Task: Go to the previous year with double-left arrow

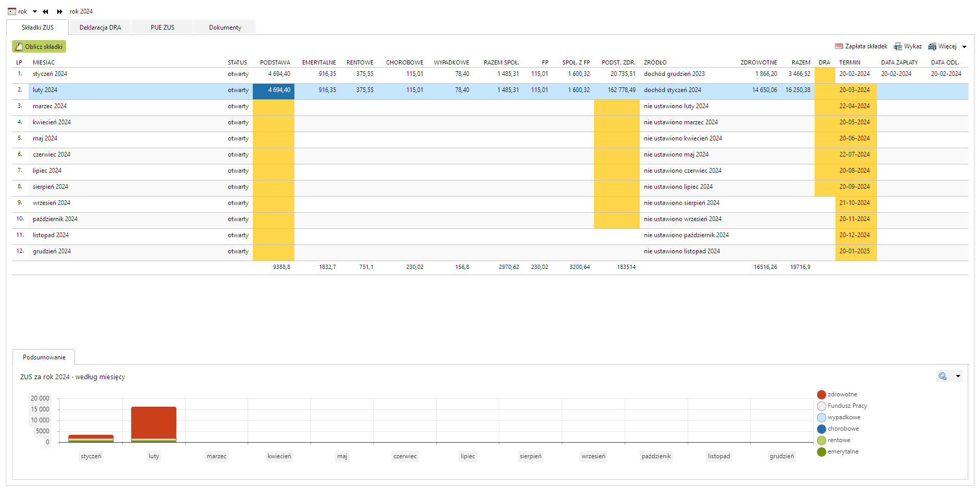Action: pyautogui.click(x=45, y=11)
